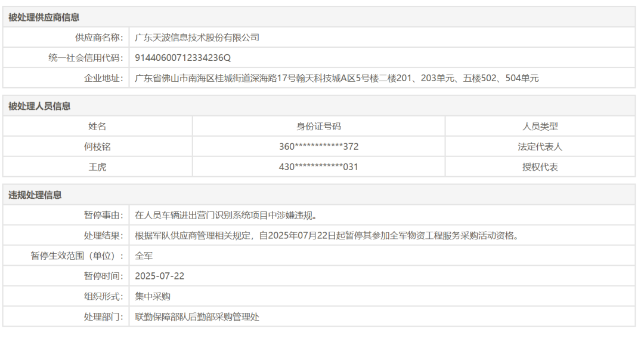Select the 处理部门 label
This screenshot has height=338, width=644.
click(x=104, y=317)
